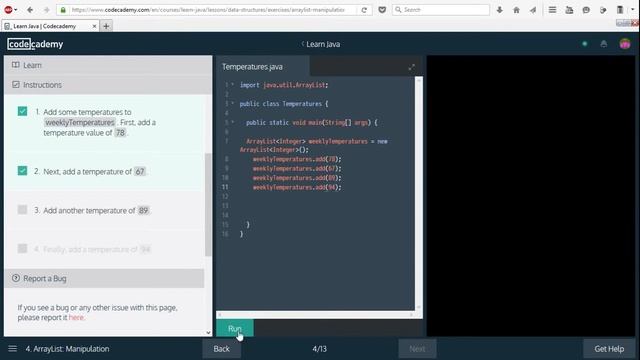Click the Learn Java back chevron
The image size is (640, 360).
(302, 44)
